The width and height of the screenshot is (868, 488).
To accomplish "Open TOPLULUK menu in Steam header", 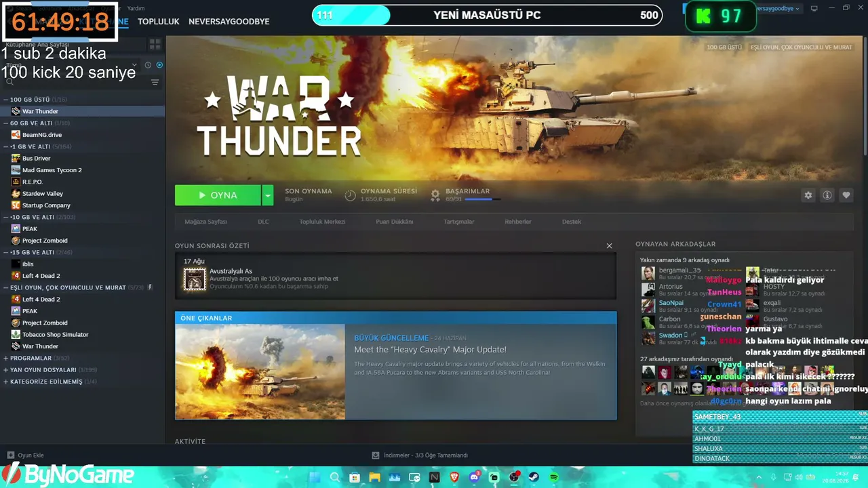I will pyautogui.click(x=159, y=22).
